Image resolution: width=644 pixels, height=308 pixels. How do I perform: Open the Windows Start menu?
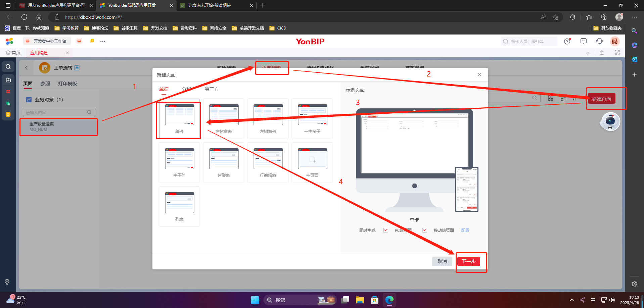255,300
